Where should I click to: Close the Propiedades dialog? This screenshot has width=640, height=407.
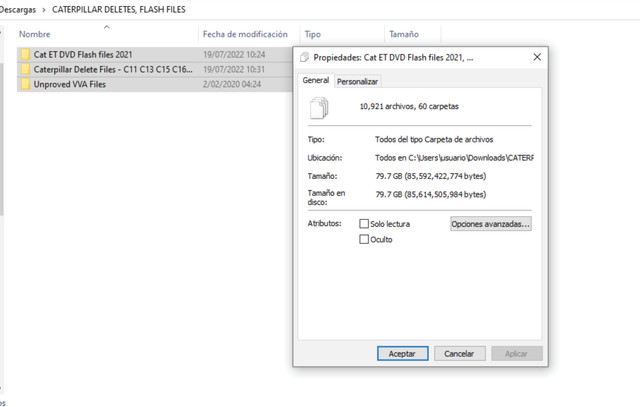tap(537, 57)
